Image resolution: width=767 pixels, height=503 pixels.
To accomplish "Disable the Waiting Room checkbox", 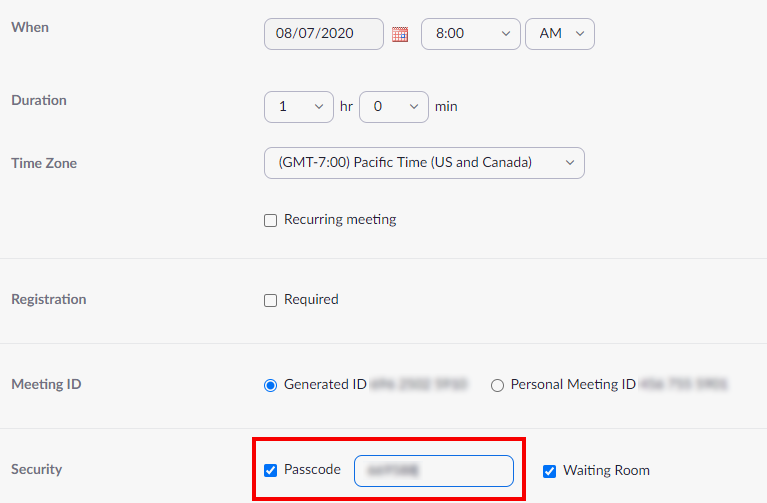I will tap(549, 471).
